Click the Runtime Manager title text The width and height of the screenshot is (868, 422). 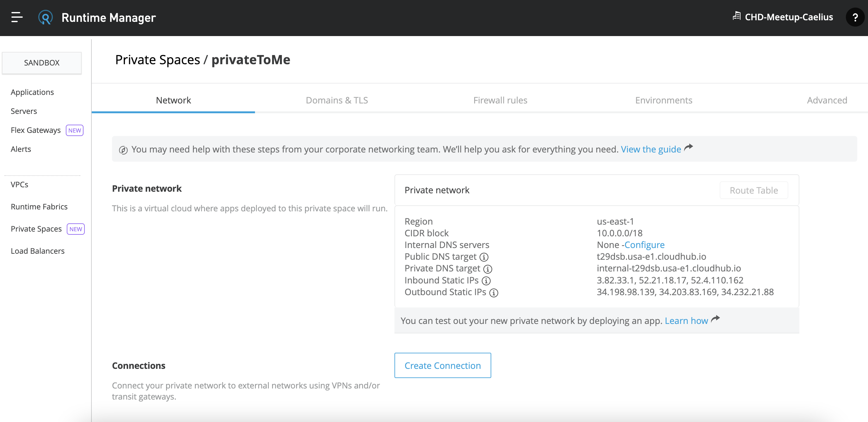108,17
